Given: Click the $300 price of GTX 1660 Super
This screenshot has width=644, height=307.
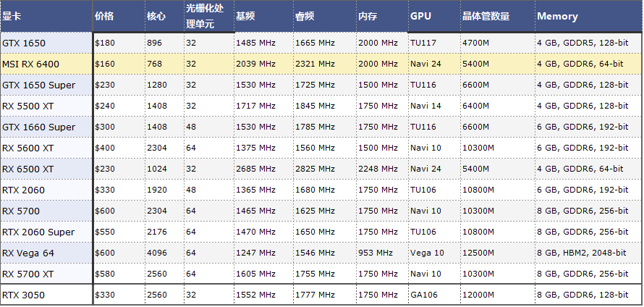Looking at the screenshot, I should point(119,127).
